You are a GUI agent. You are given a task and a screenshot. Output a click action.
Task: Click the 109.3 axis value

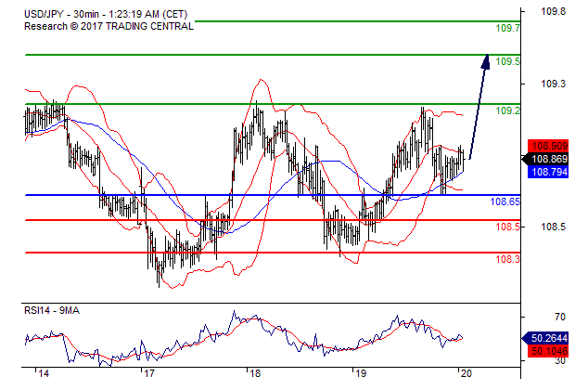[x=553, y=84]
